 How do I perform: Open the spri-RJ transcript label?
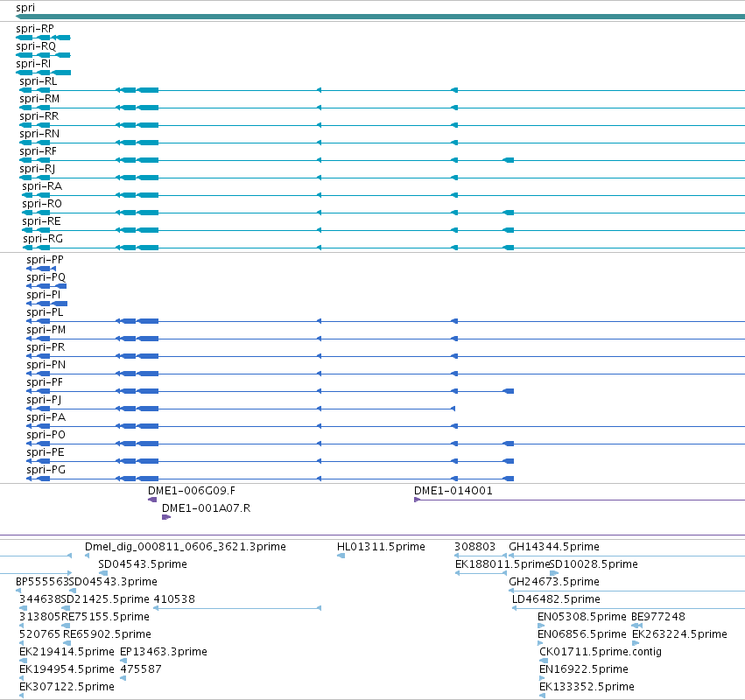click(37, 169)
